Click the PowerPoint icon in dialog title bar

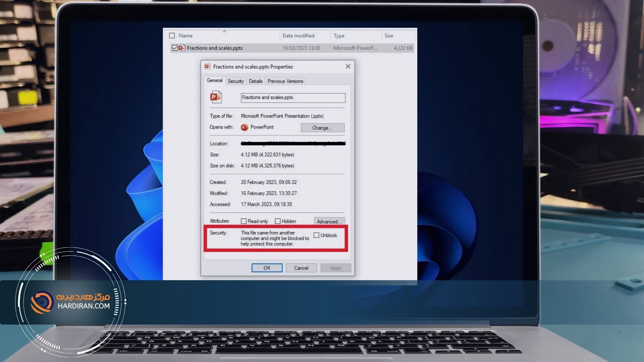point(207,67)
